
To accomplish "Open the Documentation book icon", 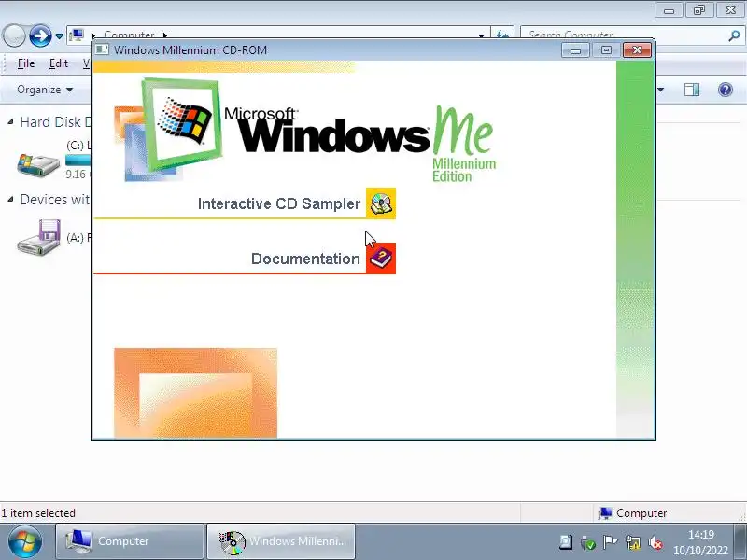I will (381, 259).
